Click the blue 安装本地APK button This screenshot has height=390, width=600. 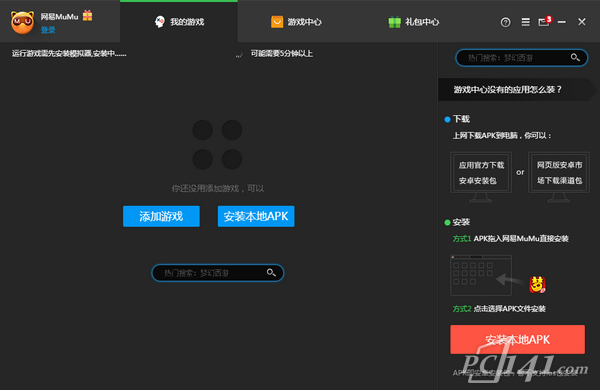click(x=256, y=216)
